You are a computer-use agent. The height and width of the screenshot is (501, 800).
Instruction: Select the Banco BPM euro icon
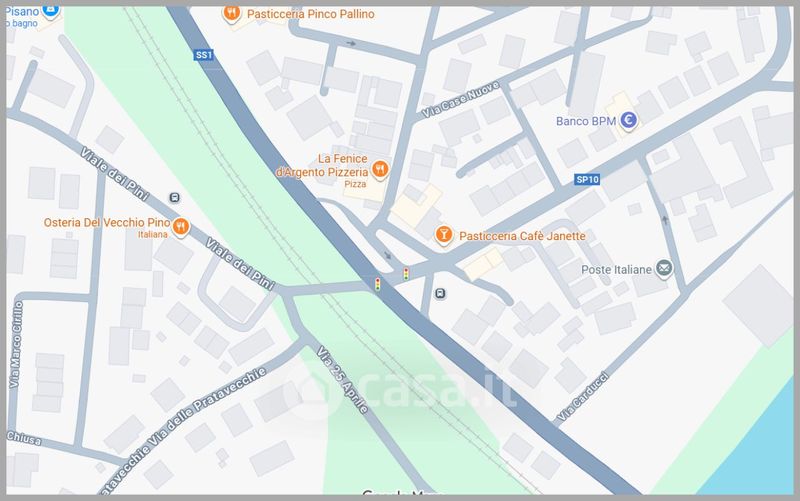point(629,120)
